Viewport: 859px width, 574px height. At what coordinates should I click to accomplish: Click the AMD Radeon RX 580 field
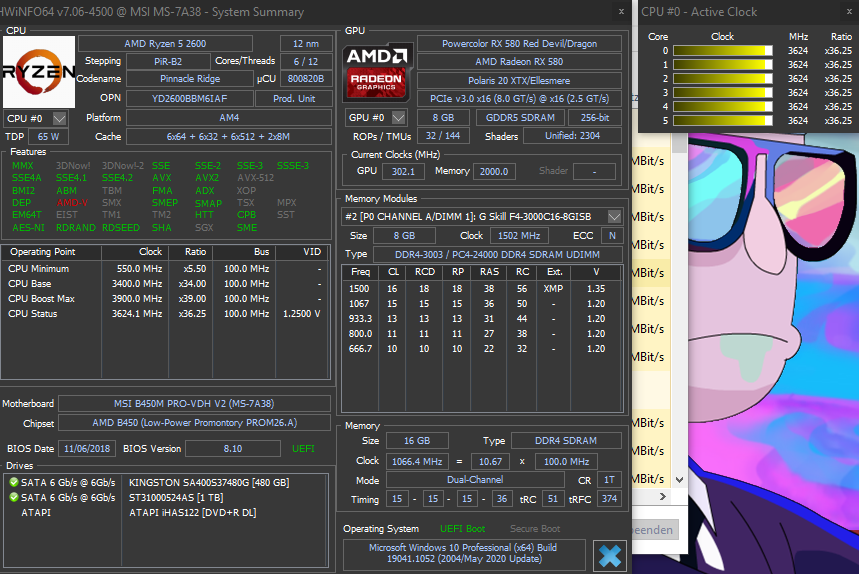[519, 62]
